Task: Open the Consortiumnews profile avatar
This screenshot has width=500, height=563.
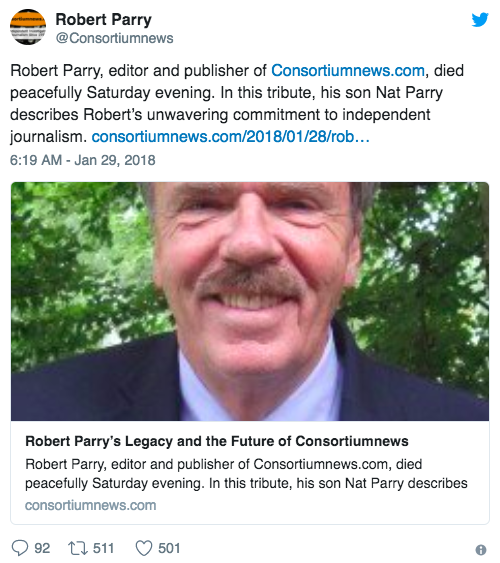Action: (28, 27)
